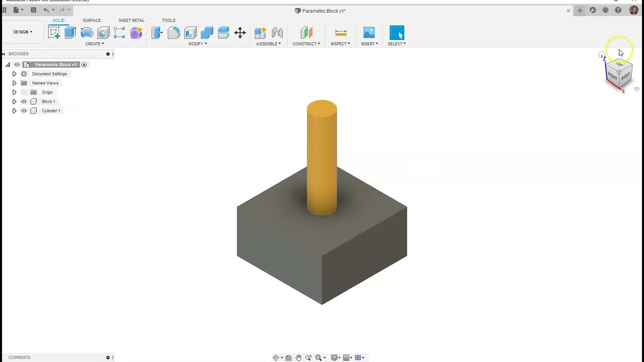The width and height of the screenshot is (644, 362).
Task: Hide the Block:1 component
Action: coord(24,102)
